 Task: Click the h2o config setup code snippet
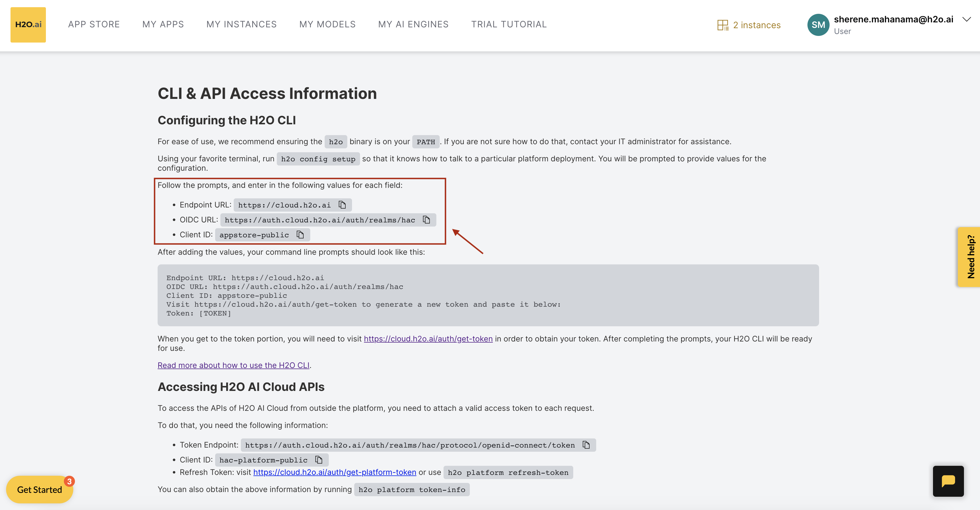point(318,159)
